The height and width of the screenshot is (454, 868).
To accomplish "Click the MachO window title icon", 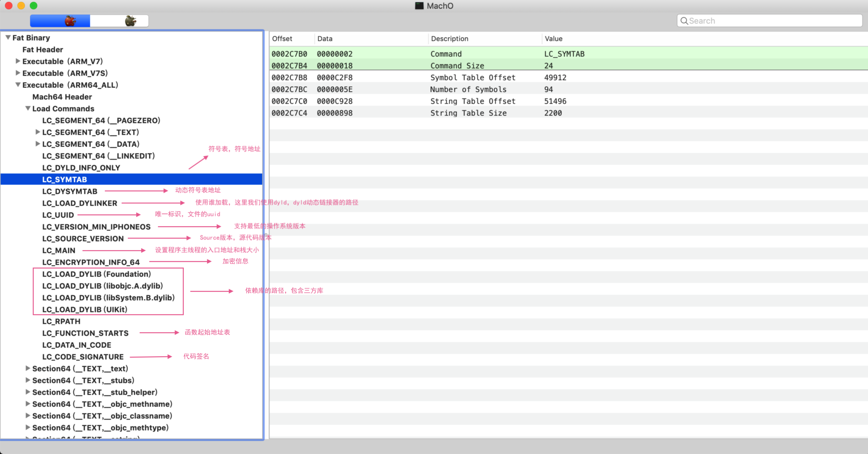I will [x=419, y=6].
